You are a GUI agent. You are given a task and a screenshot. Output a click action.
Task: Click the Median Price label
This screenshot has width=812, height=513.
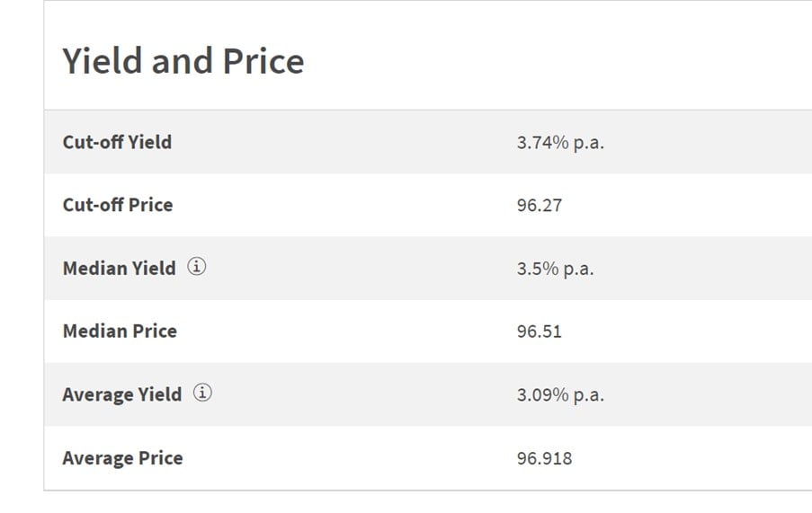tap(120, 332)
